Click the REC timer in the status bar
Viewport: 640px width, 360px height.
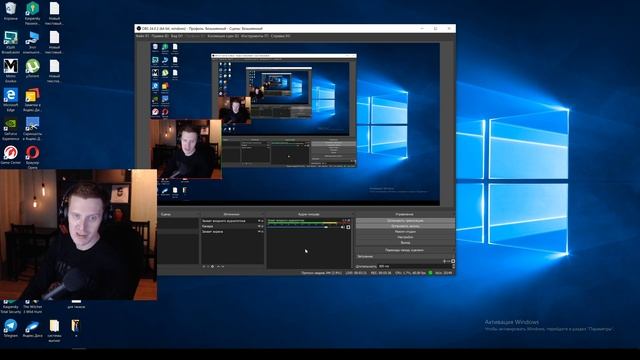click(381, 273)
